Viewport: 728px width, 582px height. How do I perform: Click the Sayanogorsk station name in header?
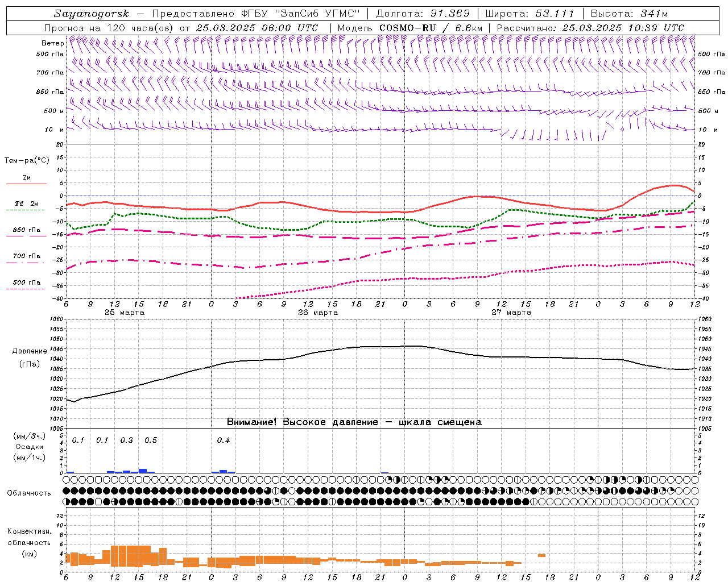coord(92,14)
